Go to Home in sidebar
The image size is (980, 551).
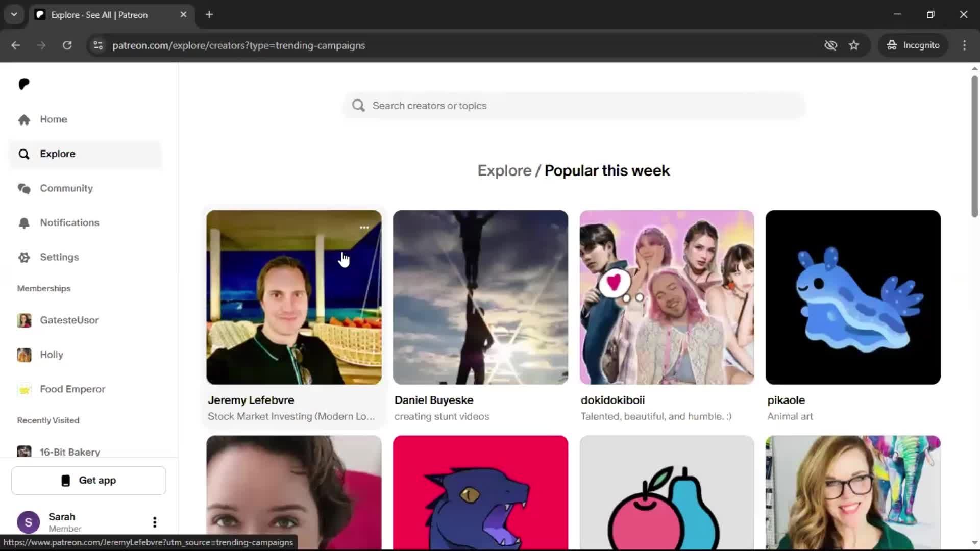click(x=53, y=119)
